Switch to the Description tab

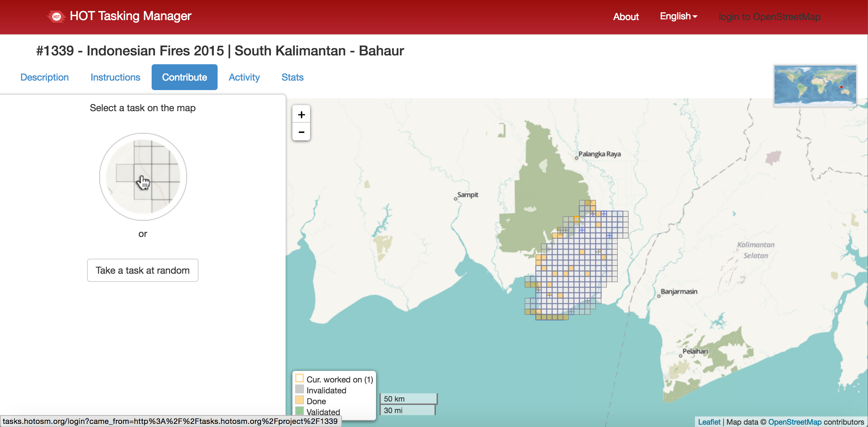coord(45,77)
